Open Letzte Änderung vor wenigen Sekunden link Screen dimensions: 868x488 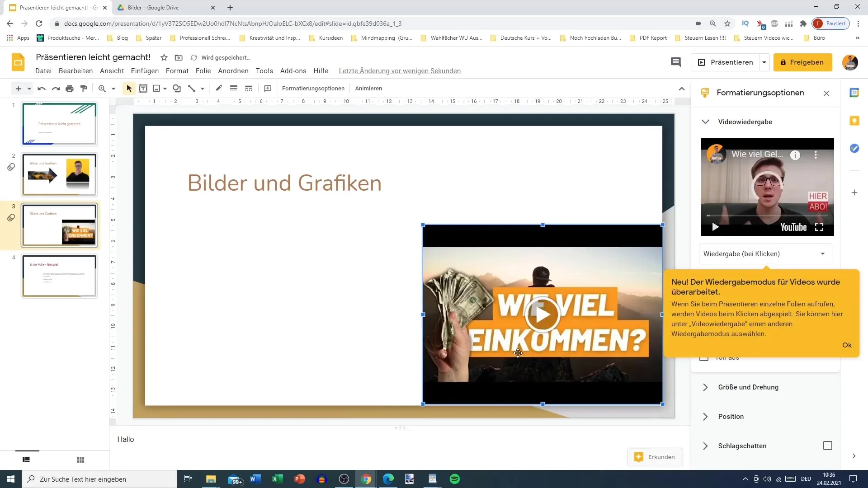(400, 71)
